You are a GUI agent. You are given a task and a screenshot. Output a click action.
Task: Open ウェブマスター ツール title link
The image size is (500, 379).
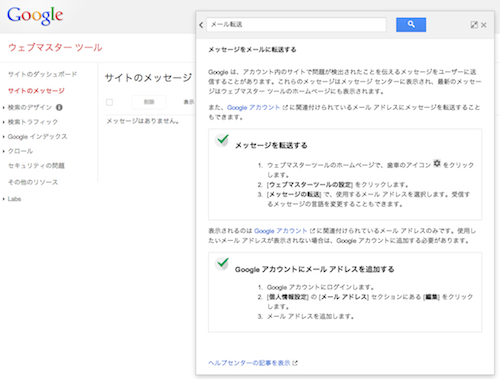coord(55,47)
